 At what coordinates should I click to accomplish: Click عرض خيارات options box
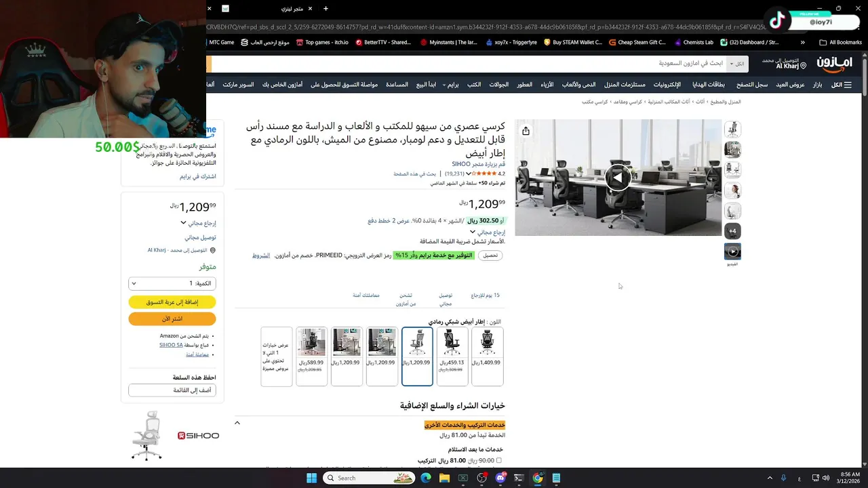276,357
